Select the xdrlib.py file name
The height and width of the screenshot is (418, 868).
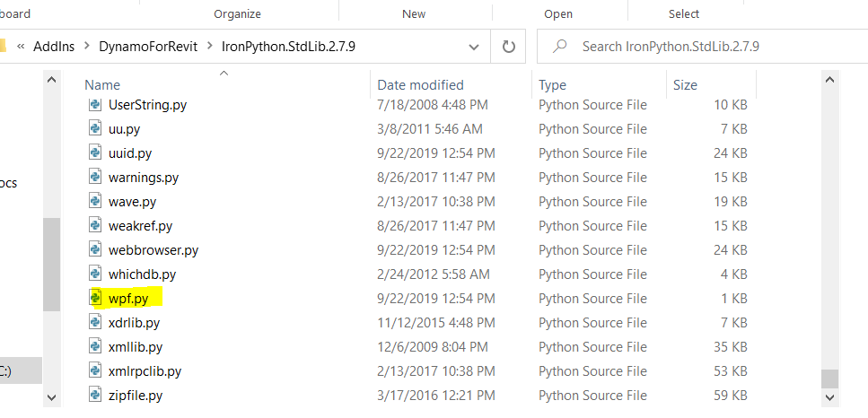pyautogui.click(x=134, y=322)
